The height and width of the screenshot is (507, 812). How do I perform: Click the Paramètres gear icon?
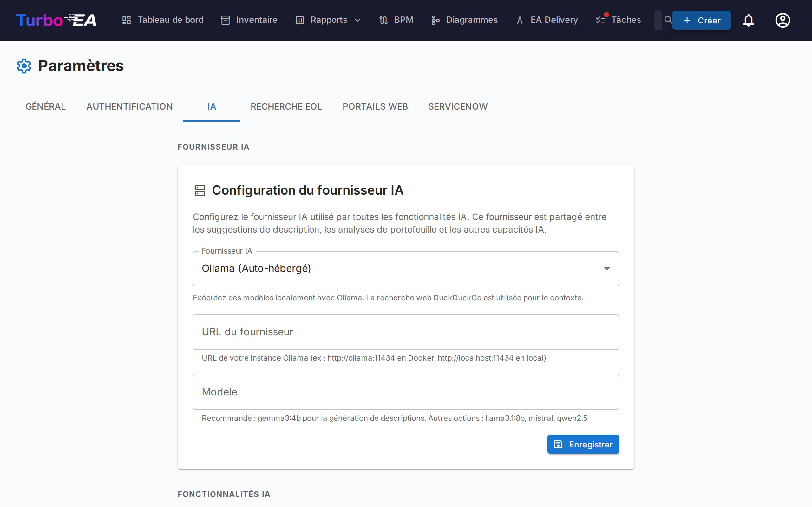point(24,66)
